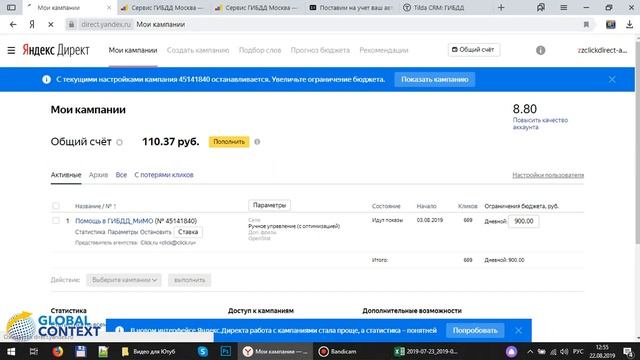Close the blue budget warning banner
The image size is (640, 360).
pyautogui.click(x=611, y=80)
